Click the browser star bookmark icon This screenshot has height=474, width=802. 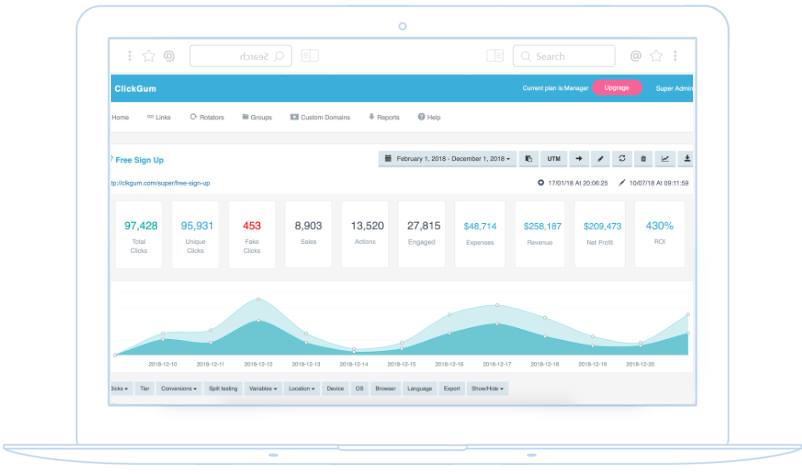[x=656, y=56]
